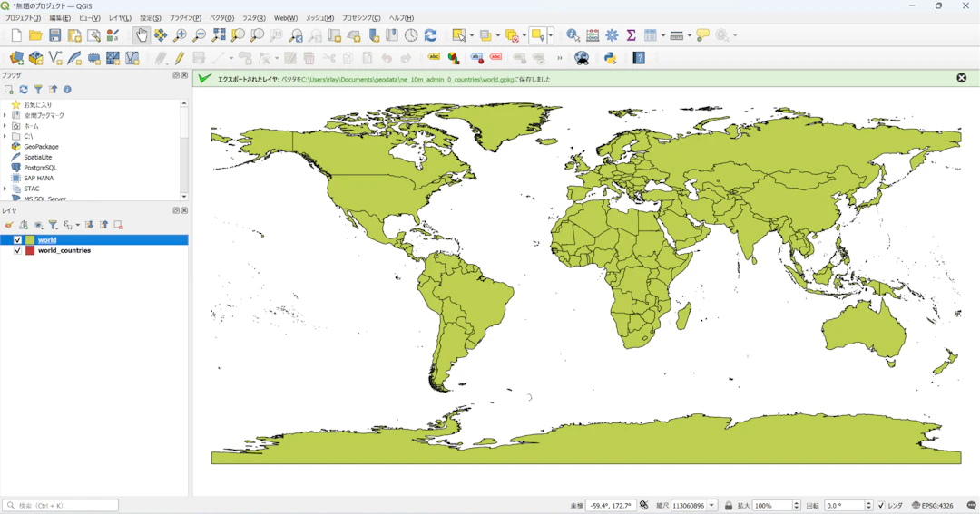980x514 pixels.
Task: Click the rotation value field
Action: tap(844, 505)
